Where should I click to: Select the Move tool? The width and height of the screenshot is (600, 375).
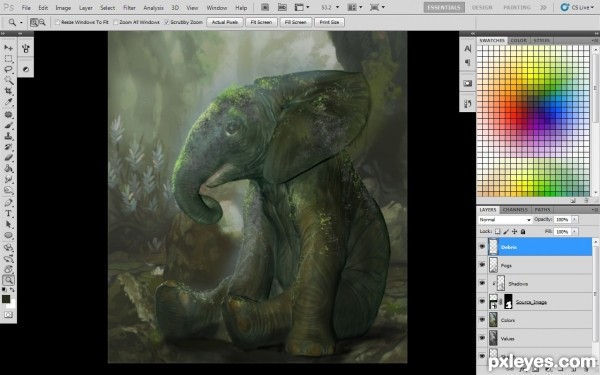click(8, 48)
